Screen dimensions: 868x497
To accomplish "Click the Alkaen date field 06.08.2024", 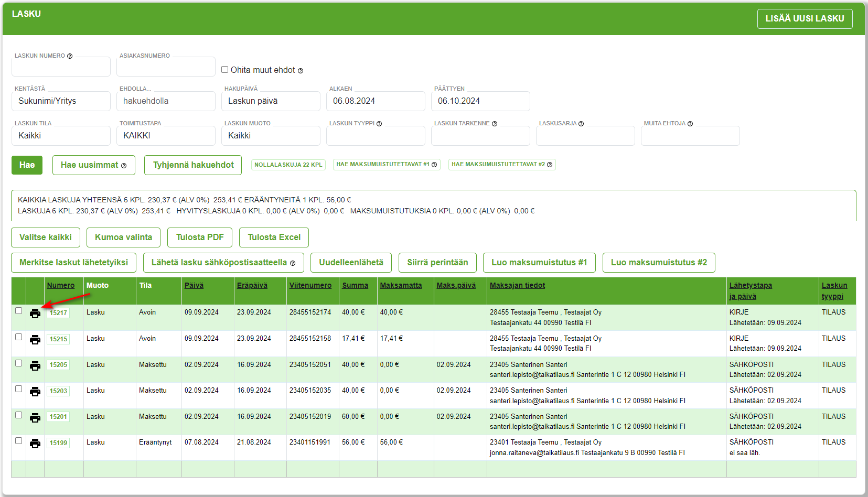I will click(x=376, y=101).
